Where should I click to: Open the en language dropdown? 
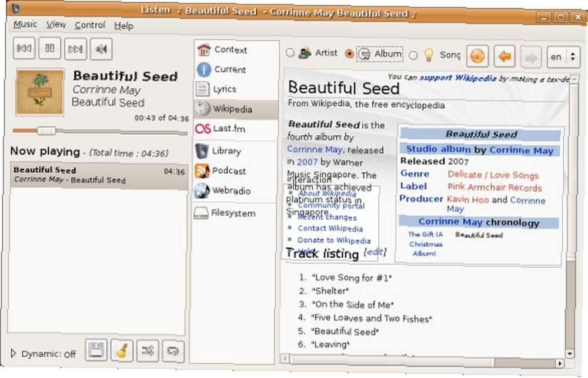563,57
